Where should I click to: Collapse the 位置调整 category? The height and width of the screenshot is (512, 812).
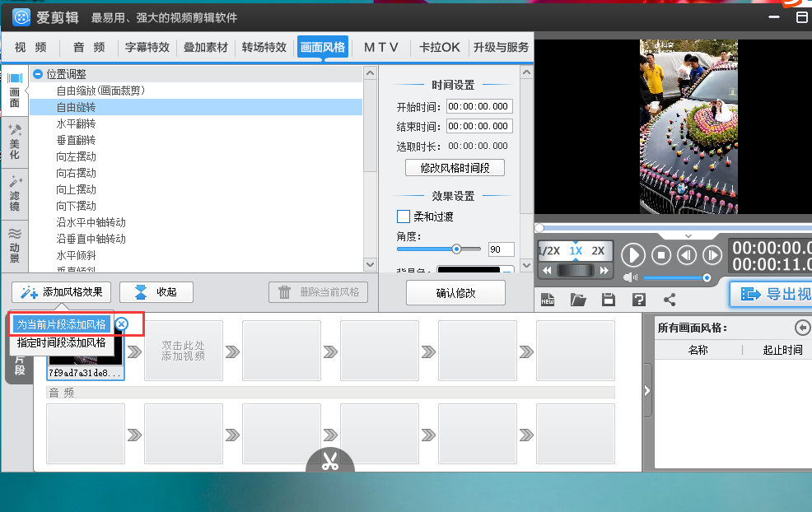(38, 74)
